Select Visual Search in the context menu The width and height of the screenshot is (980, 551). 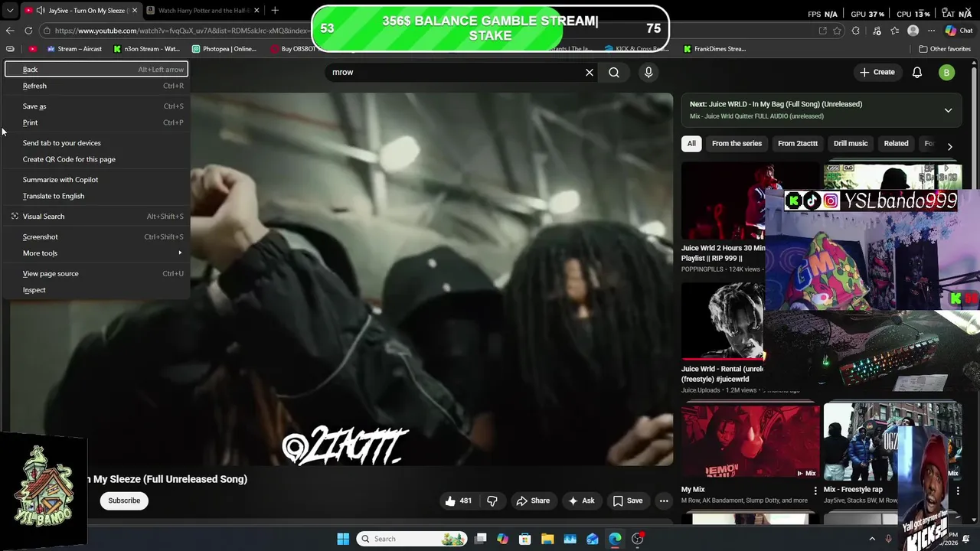tap(96, 217)
